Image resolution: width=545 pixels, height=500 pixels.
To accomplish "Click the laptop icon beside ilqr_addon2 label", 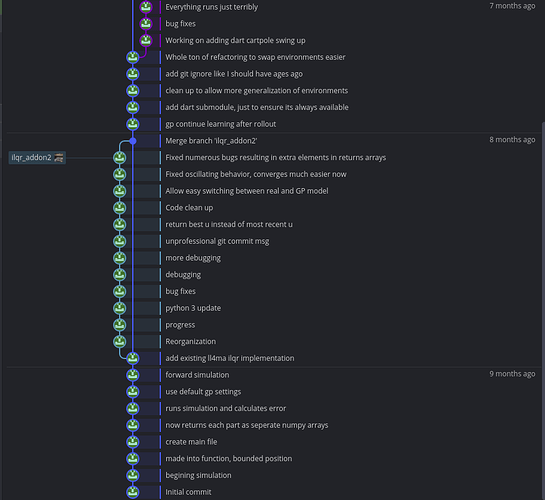I will [59, 158].
